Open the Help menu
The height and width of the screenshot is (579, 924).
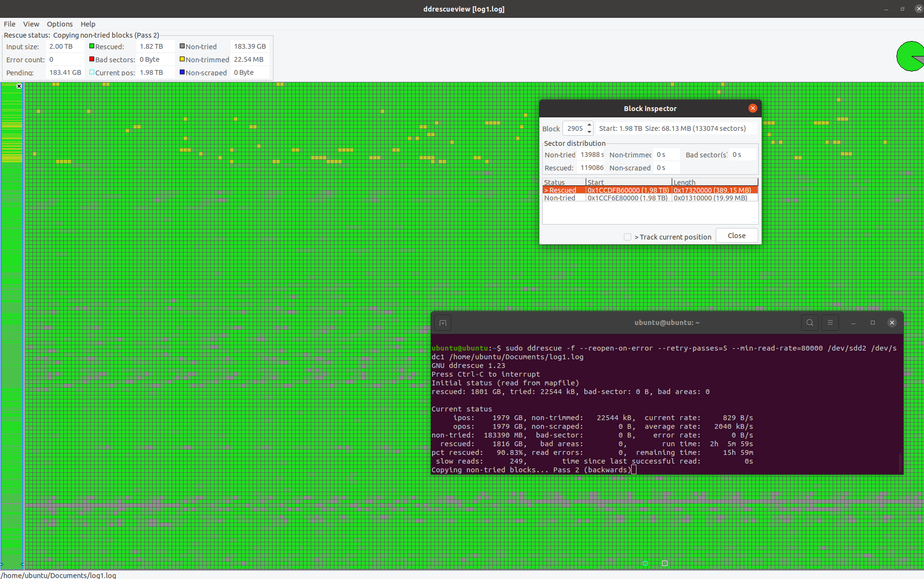(x=88, y=24)
